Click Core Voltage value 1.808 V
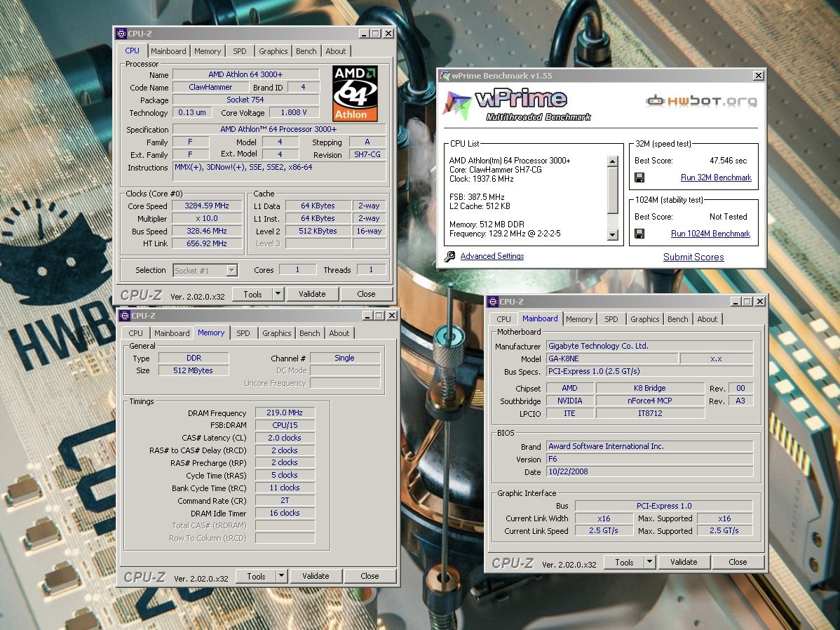The width and height of the screenshot is (840, 630). 294,112
